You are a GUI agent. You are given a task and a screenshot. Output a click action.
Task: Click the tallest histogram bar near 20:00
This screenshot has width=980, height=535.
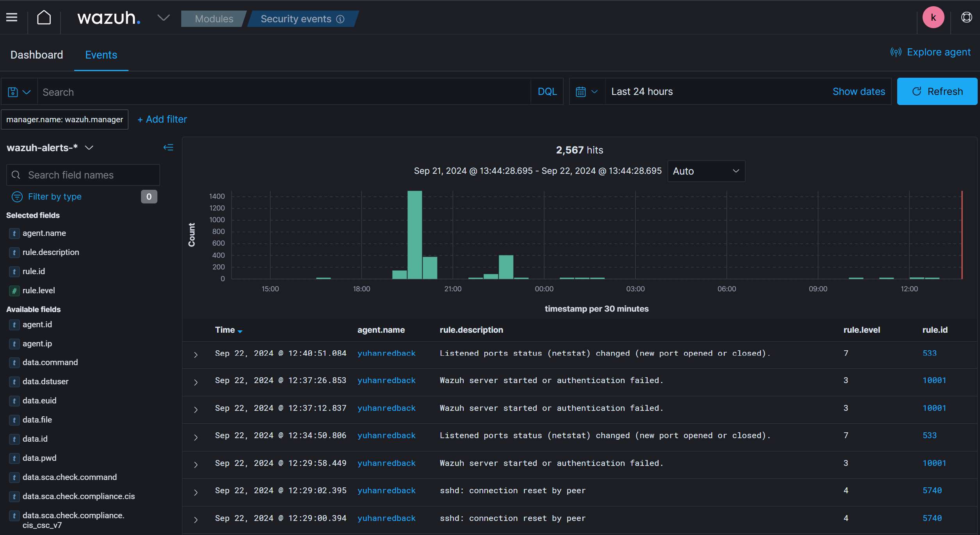(414, 235)
